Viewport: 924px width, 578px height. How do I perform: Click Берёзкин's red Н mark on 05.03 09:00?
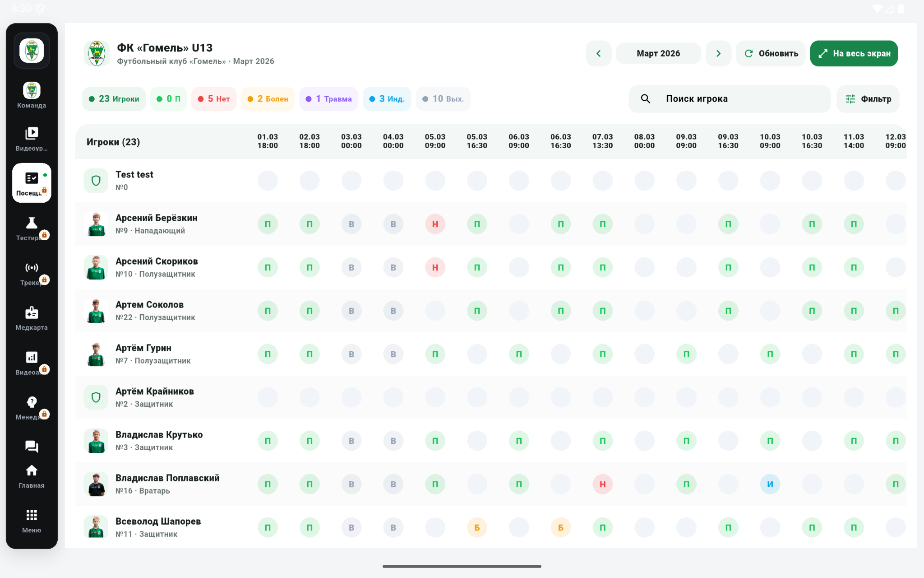[x=435, y=224]
